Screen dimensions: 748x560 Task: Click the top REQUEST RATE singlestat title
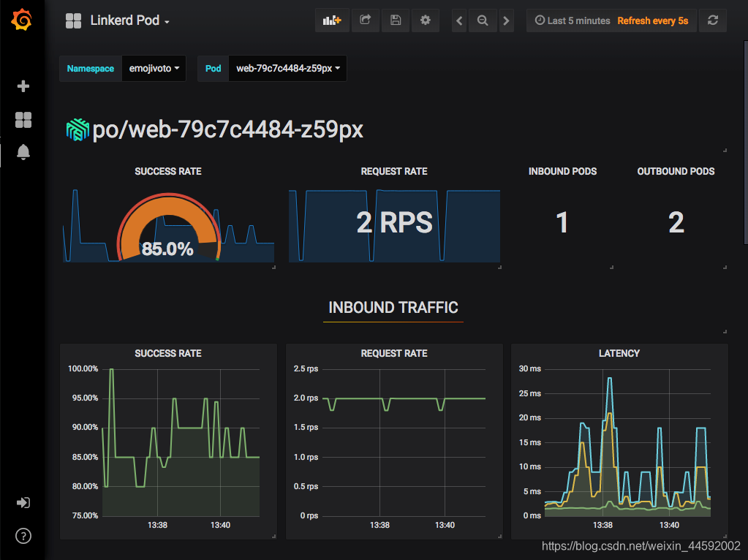[394, 171]
